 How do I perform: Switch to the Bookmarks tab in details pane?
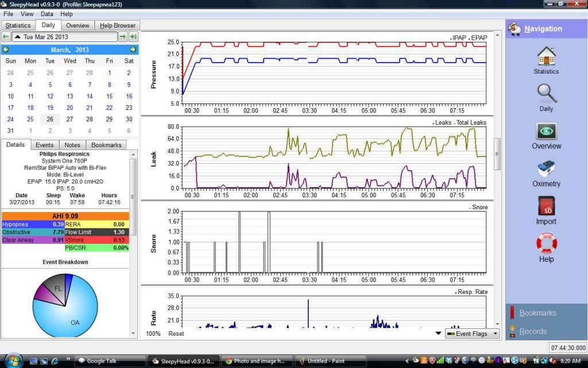106,145
